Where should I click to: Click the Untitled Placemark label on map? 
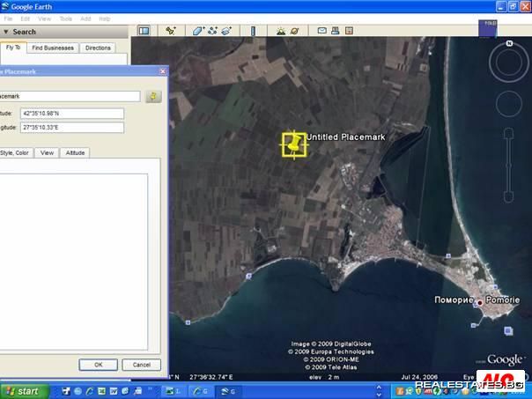pos(345,137)
